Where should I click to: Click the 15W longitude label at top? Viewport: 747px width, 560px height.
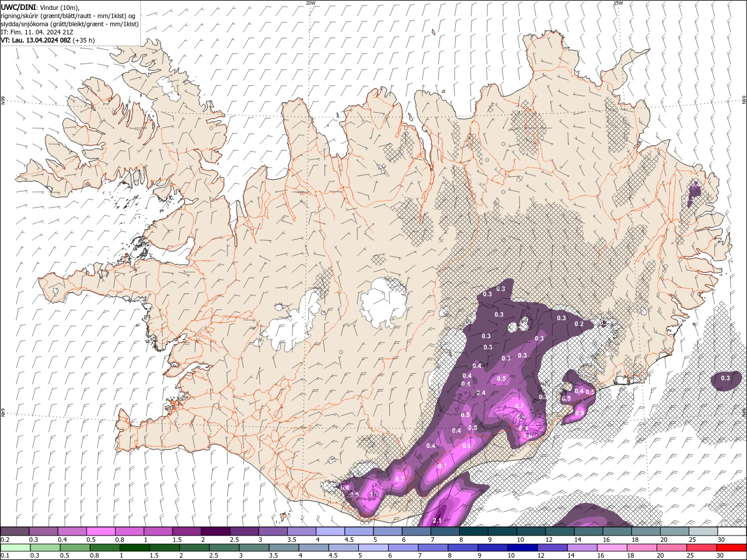[x=618, y=3]
